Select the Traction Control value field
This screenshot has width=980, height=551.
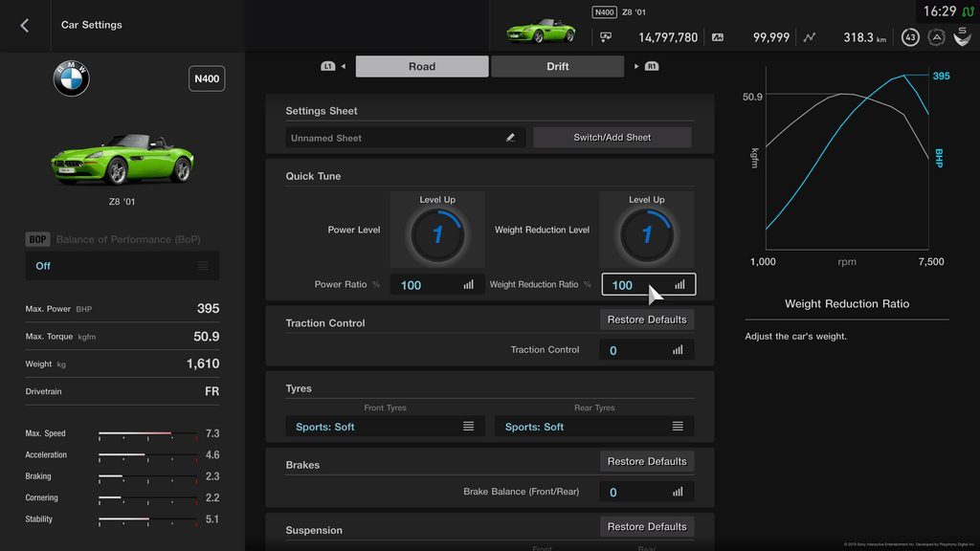[647, 350]
